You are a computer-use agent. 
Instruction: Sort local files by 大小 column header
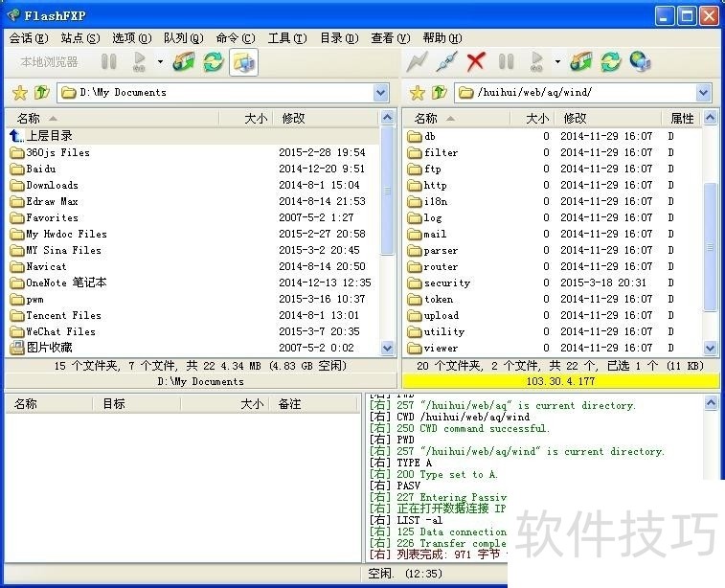246,119
